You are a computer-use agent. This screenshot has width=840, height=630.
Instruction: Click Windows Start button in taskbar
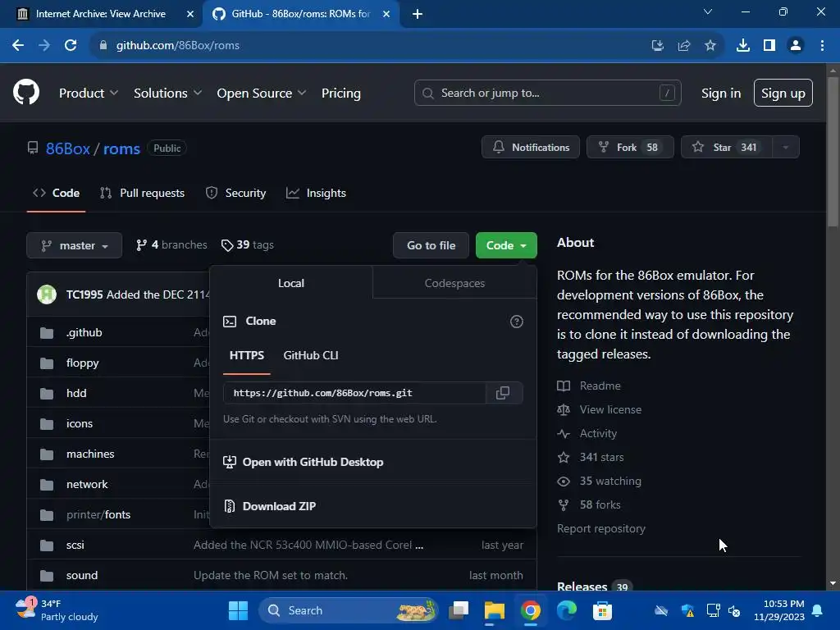238,610
